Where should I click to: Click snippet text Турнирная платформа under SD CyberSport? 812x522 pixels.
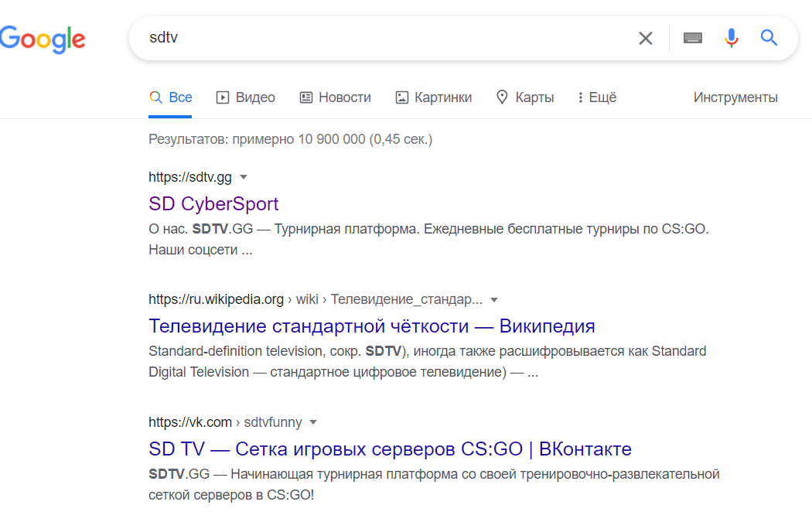tap(346, 229)
